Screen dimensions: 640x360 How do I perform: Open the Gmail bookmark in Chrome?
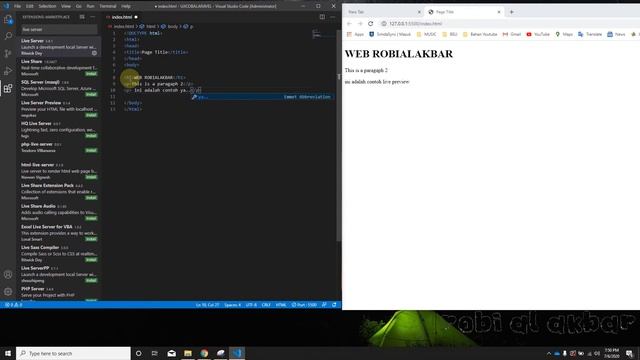click(x=512, y=34)
